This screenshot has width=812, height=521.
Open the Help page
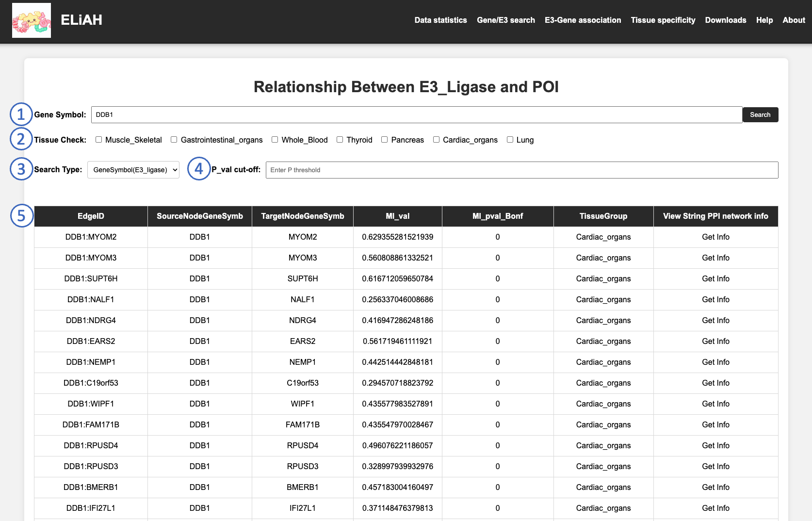pos(764,20)
